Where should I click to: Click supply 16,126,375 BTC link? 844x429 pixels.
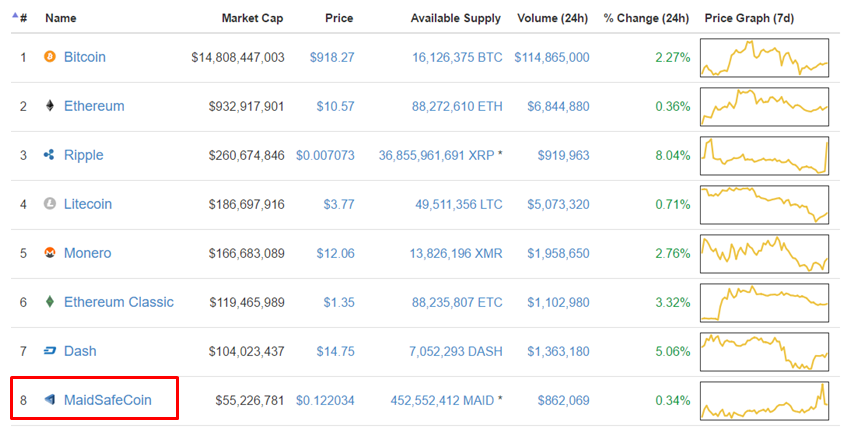click(x=458, y=57)
